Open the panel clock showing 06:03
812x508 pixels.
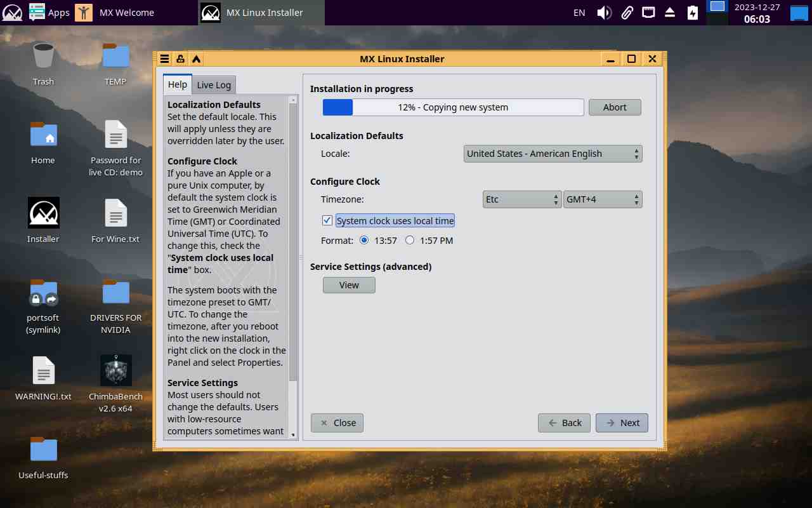tap(757, 13)
